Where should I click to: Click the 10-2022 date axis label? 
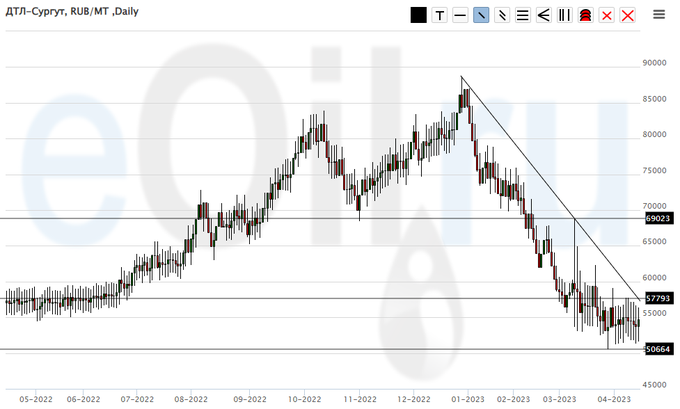304,397
